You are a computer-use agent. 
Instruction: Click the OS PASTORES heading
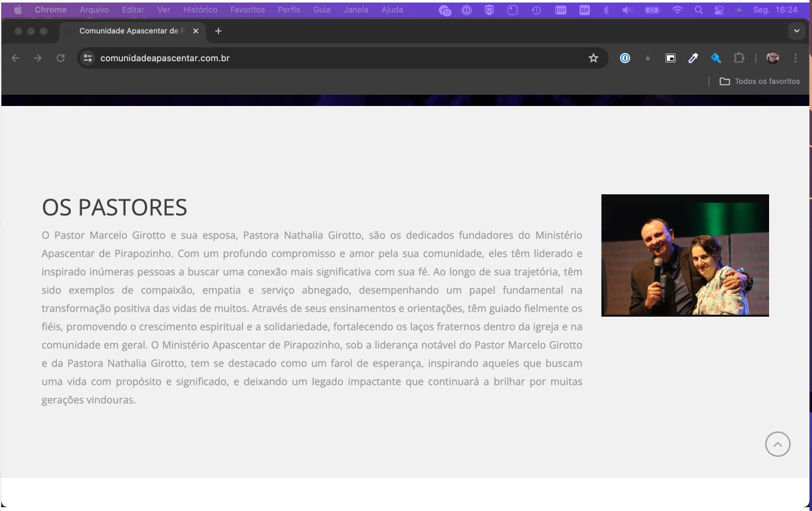pos(114,208)
